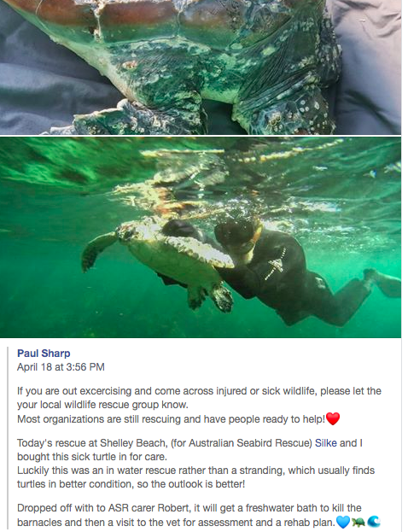
Task: Click the ocean wave emoji
Action: click(373, 522)
